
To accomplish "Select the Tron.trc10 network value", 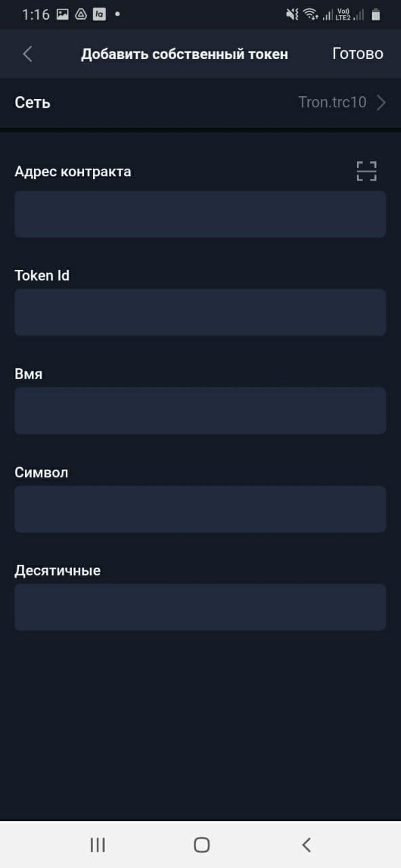I will pyautogui.click(x=332, y=102).
